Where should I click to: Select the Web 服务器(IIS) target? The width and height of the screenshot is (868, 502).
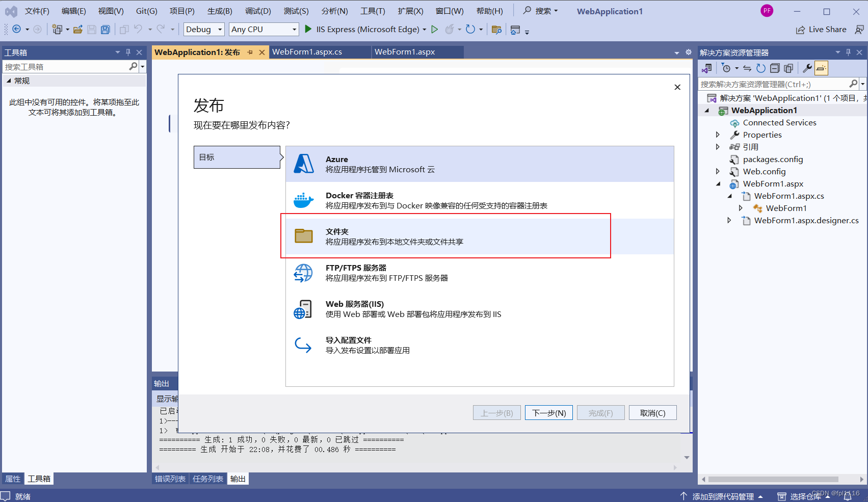click(480, 309)
